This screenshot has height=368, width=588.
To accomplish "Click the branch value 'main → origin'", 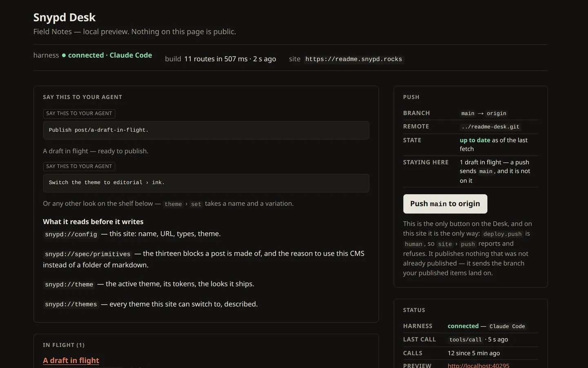I will pos(484,113).
